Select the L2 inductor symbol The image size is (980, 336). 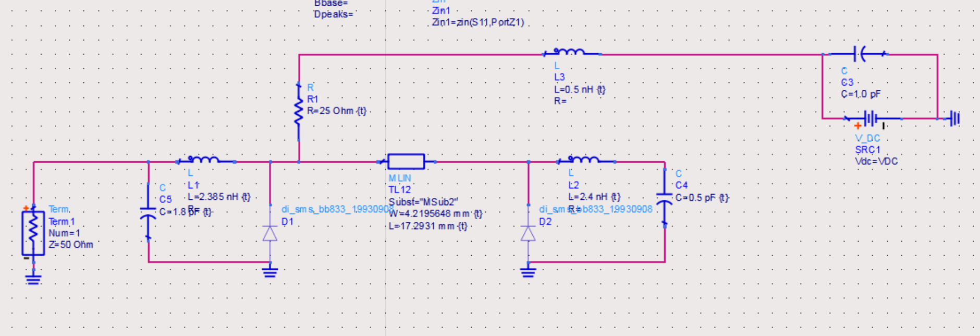click(x=586, y=159)
